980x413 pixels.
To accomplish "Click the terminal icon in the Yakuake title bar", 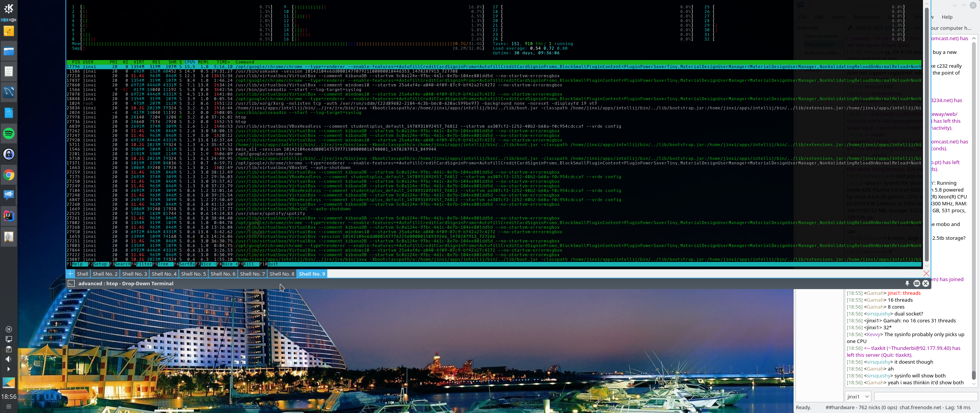I will tap(71, 283).
